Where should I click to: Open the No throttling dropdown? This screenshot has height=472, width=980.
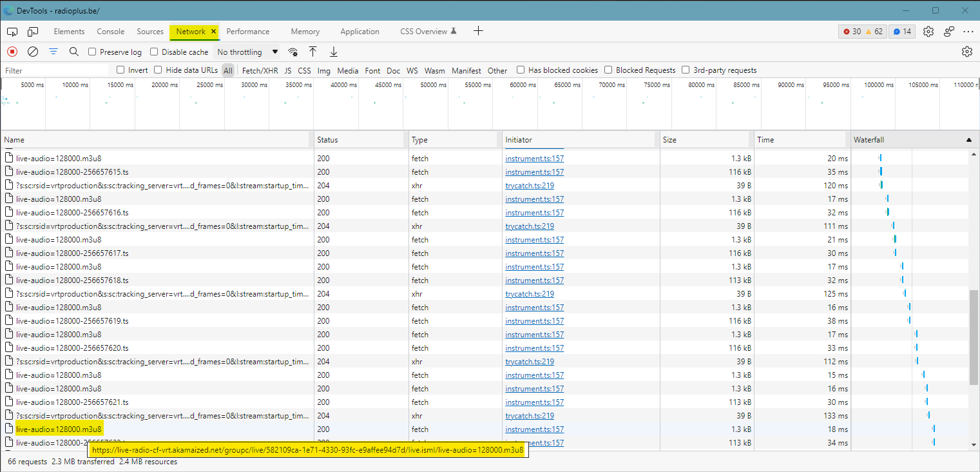pos(247,52)
